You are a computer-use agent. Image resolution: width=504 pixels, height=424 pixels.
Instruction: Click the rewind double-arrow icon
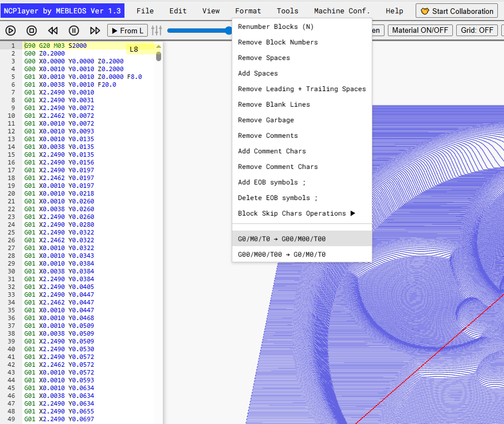tap(53, 31)
